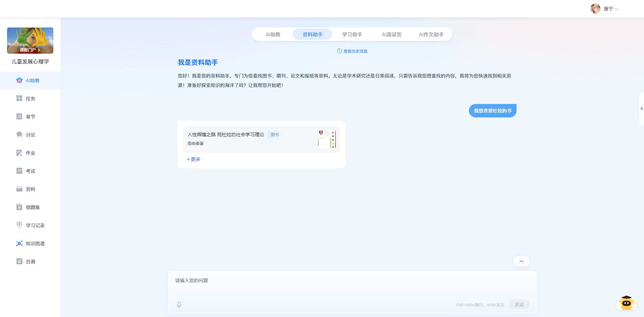Open the book cover thumbnail in result card
This screenshot has height=317, width=644.
[327, 139]
